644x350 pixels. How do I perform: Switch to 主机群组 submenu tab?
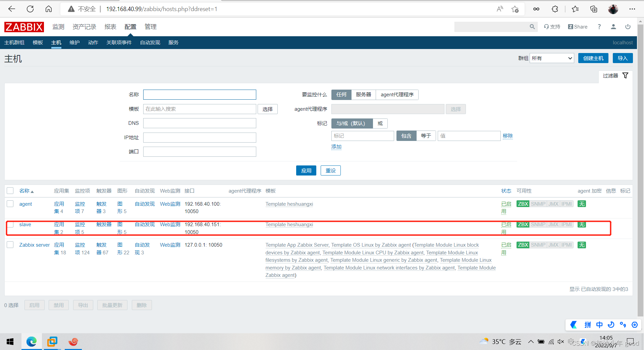[14, 43]
